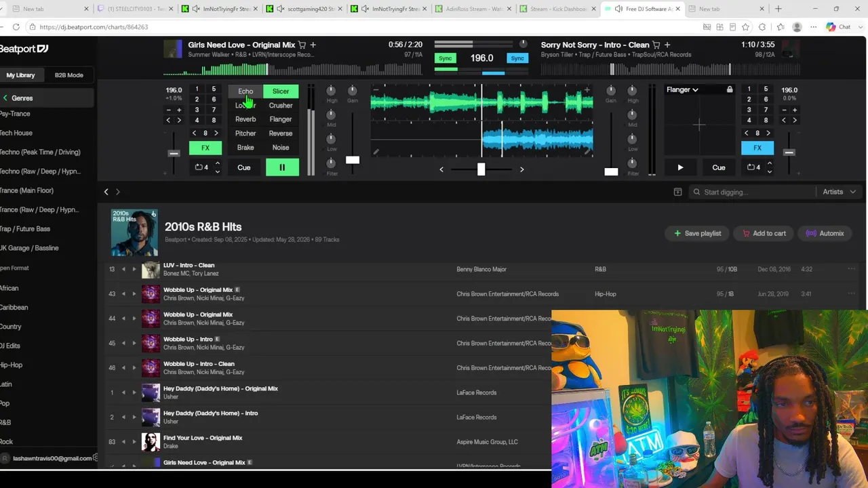This screenshot has width=868, height=488.
Task: Toggle the right deck Sync button
Action: tap(517, 58)
